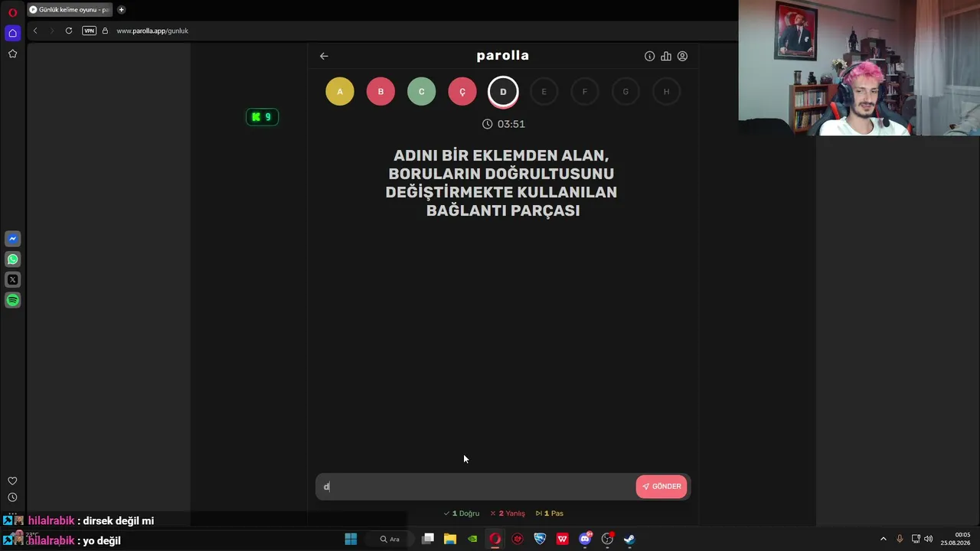
Task: Open WhatsApp in the Opera sidebar
Action: [12, 259]
